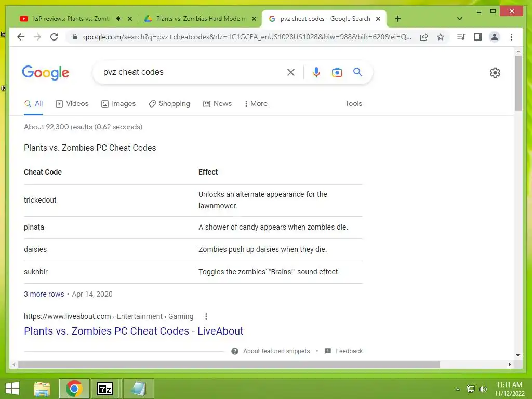The image size is (532, 399).
Task: Share this page using the share icon
Action: point(424,37)
